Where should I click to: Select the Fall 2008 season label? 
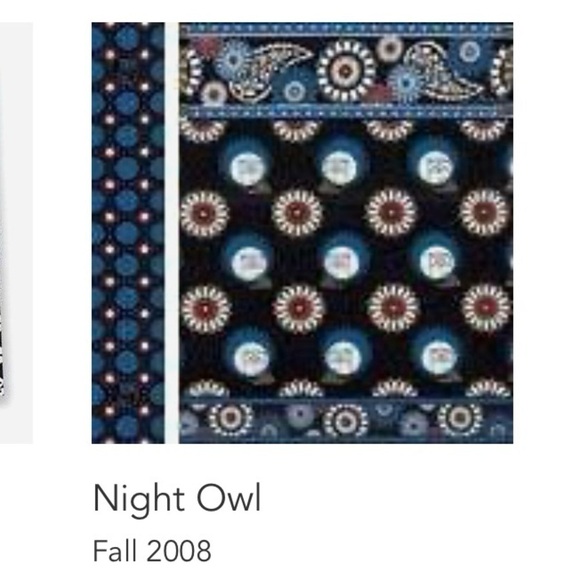[152, 551]
